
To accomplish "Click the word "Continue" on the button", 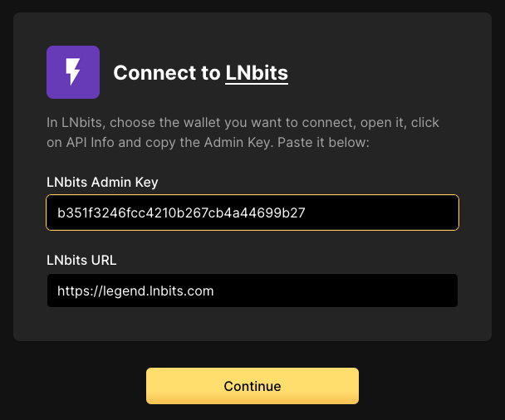I will coord(252,386).
